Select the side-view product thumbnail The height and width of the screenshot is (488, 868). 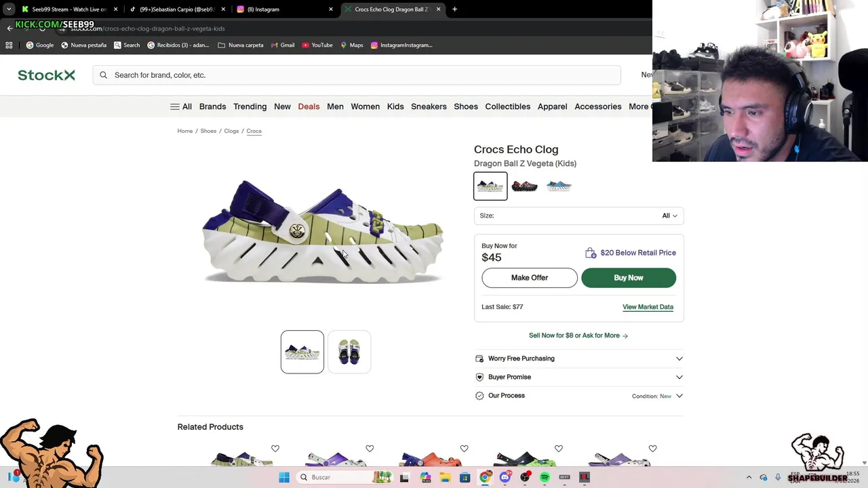[x=302, y=352]
